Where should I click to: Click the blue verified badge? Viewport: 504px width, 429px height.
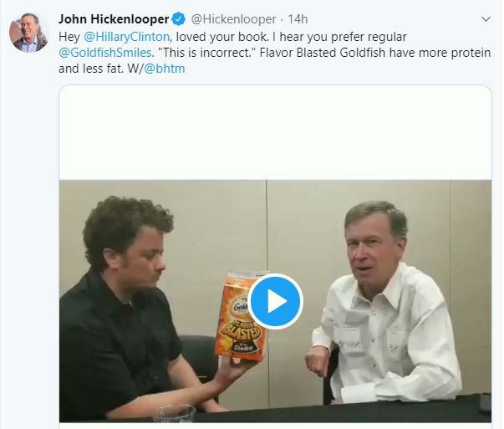[179, 19]
